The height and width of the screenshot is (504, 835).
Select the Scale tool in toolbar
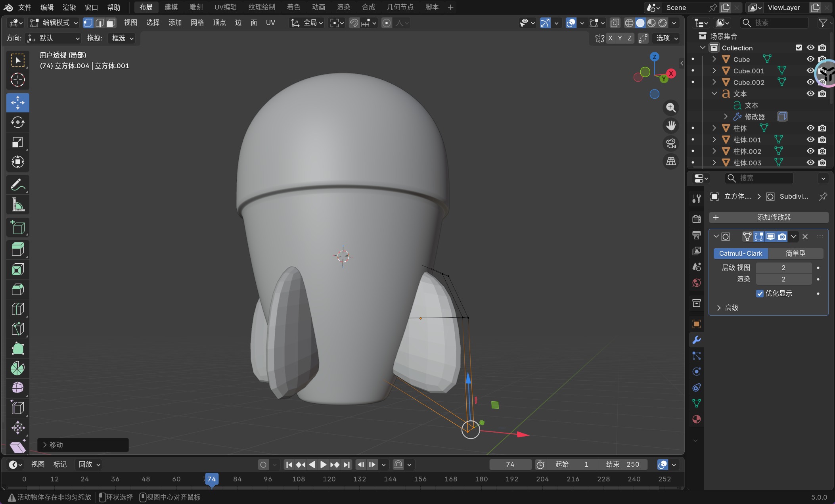point(17,142)
